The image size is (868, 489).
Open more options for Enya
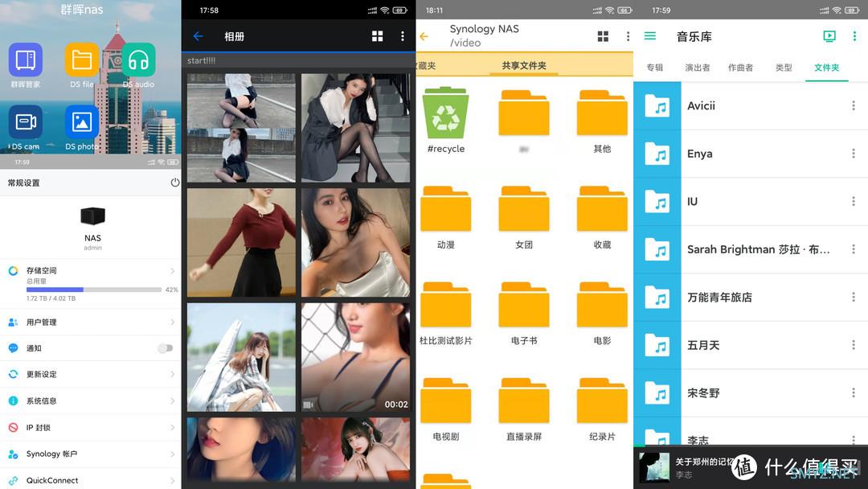click(x=854, y=154)
